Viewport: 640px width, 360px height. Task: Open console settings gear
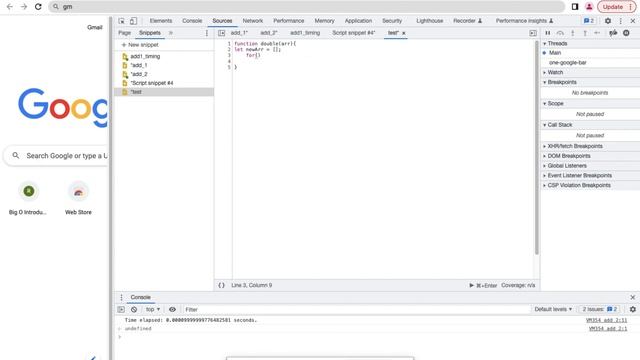pyautogui.click(x=633, y=309)
